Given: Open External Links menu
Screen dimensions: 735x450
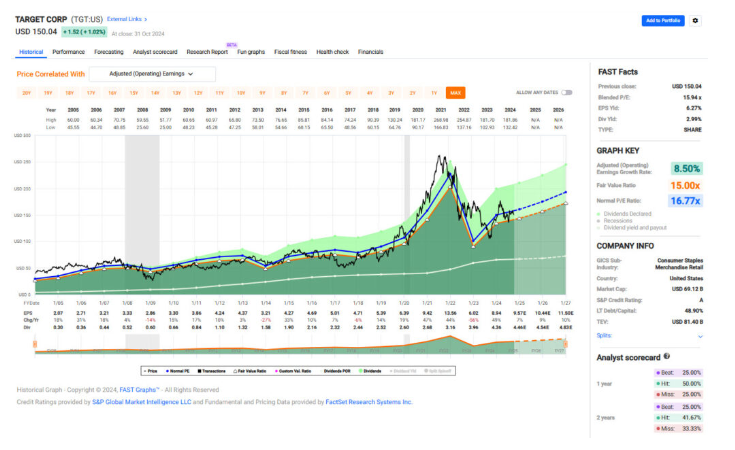Looking at the screenshot, I should coord(127,19).
